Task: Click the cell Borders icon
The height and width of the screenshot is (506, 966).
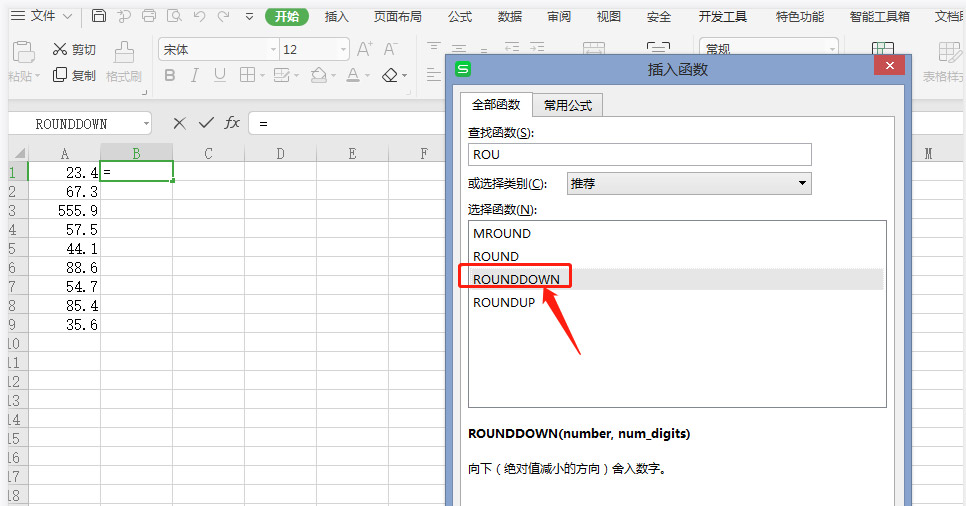Action: coord(247,75)
